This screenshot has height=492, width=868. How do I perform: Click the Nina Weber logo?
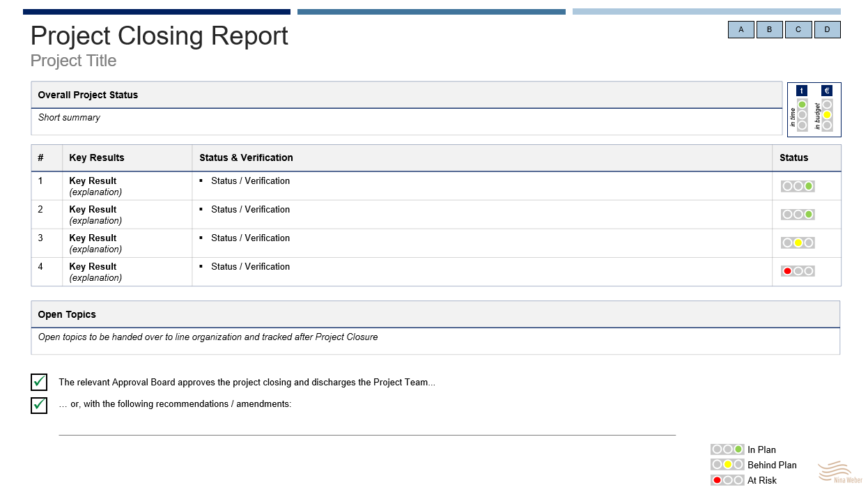pyautogui.click(x=840, y=472)
